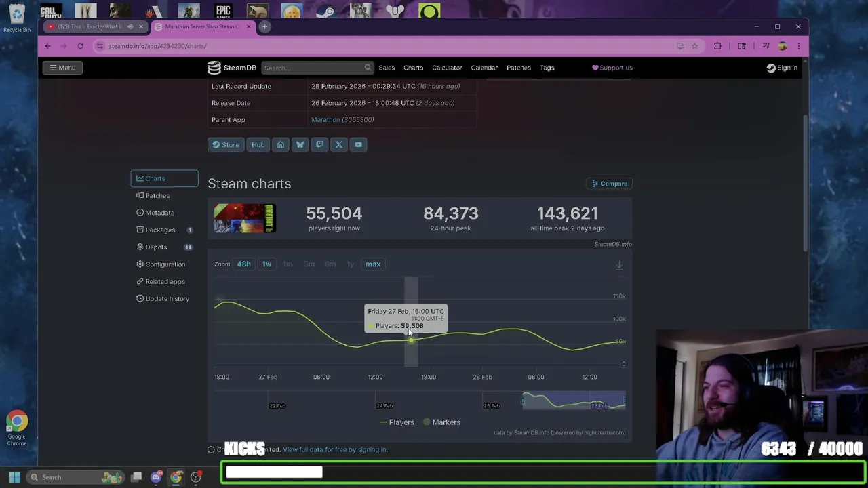Open the Tags nav item
The height and width of the screenshot is (488, 868).
click(x=547, y=68)
